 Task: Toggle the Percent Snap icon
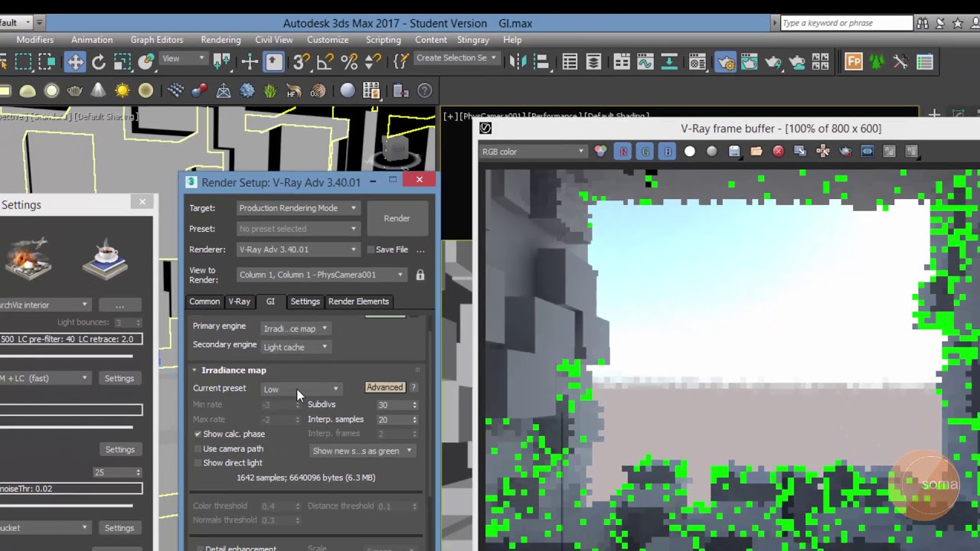pos(349,62)
